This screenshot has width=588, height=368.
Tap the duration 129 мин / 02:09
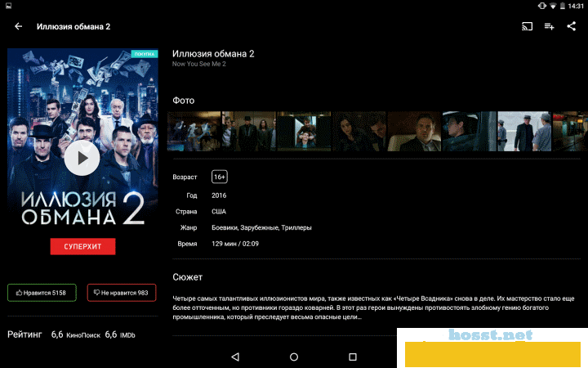tap(235, 244)
